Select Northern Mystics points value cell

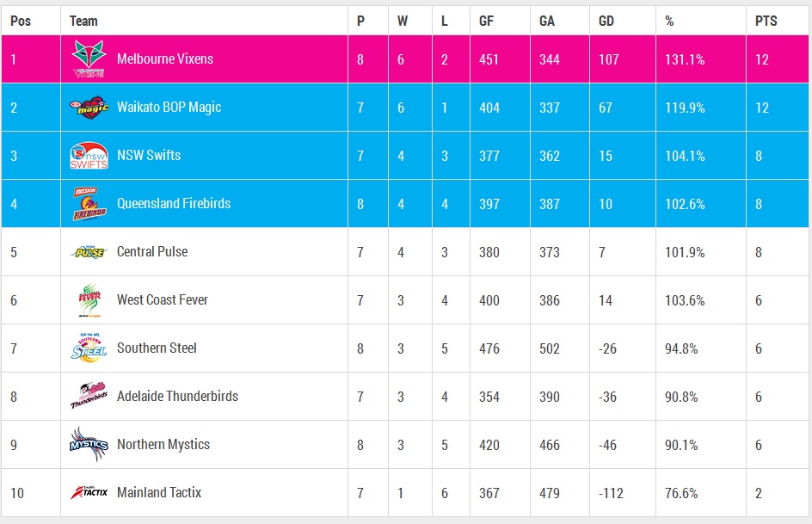click(x=760, y=445)
